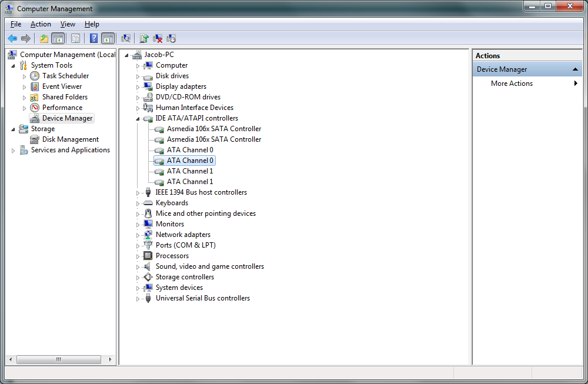Click Update Driver Software toolbar icon
The height and width of the screenshot is (384, 588).
tap(144, 38)
